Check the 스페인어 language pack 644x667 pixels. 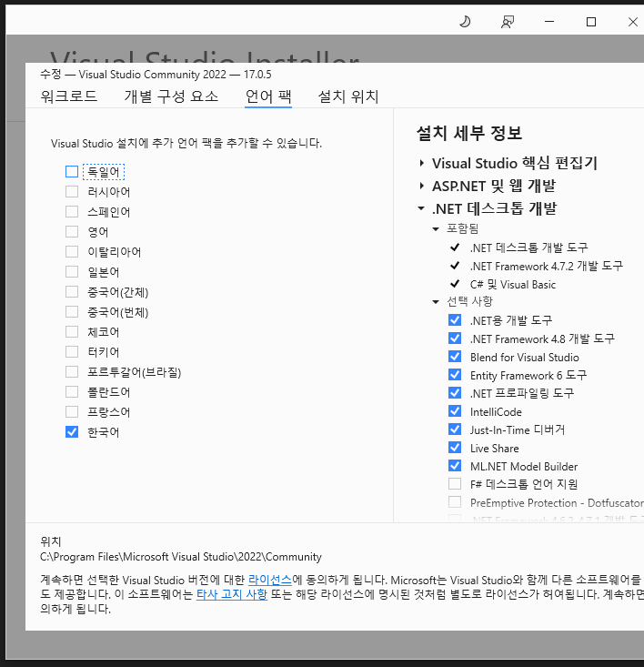click(72, 211)
